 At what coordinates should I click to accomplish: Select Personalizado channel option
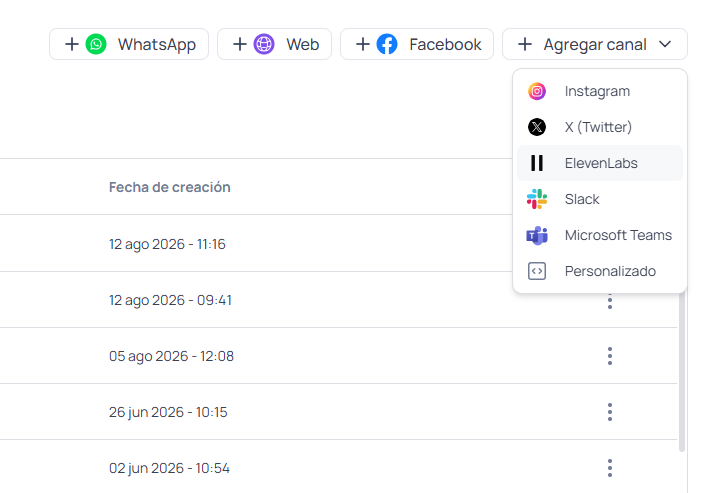[x=600, y=271]
